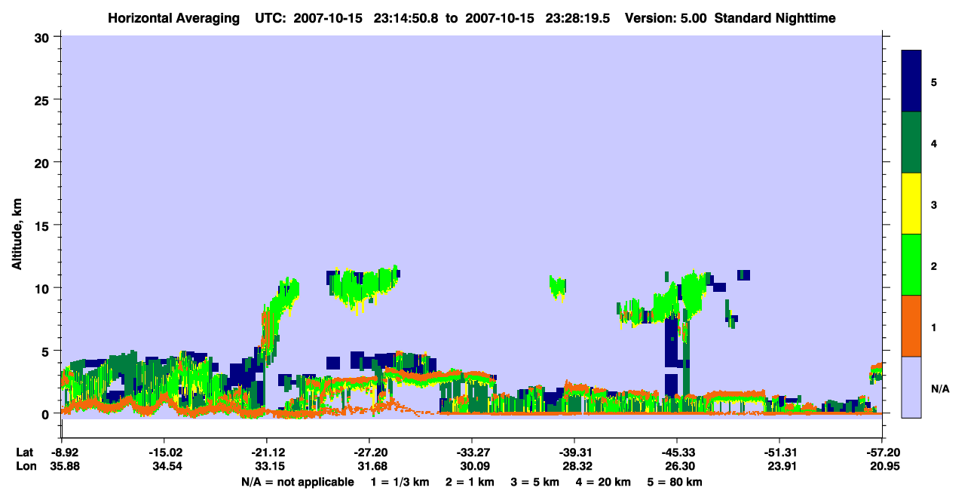Click the lavender N/A colorbar segment
The image size is (980, 503).
coord(911,386)
